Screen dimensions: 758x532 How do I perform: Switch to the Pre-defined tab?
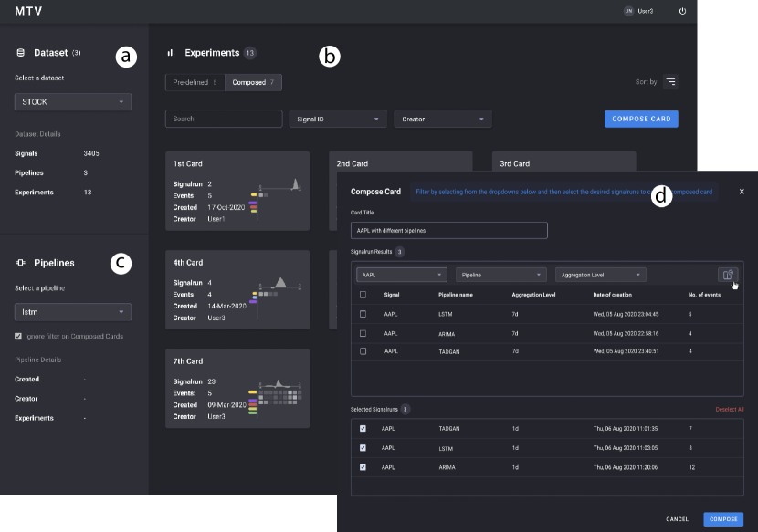pyautogui.click(x=195, y=82)
